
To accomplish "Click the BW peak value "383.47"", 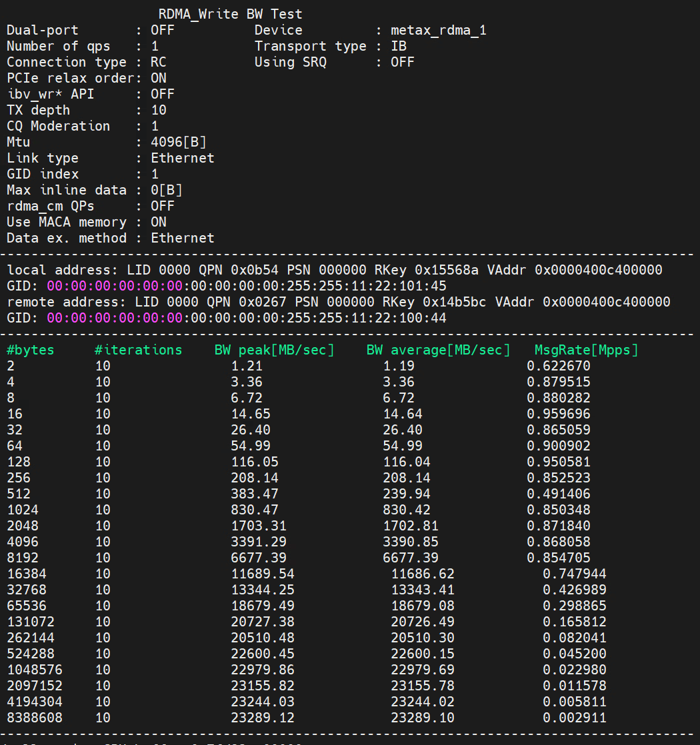I will pyautogui.click(x=254, y=494).
